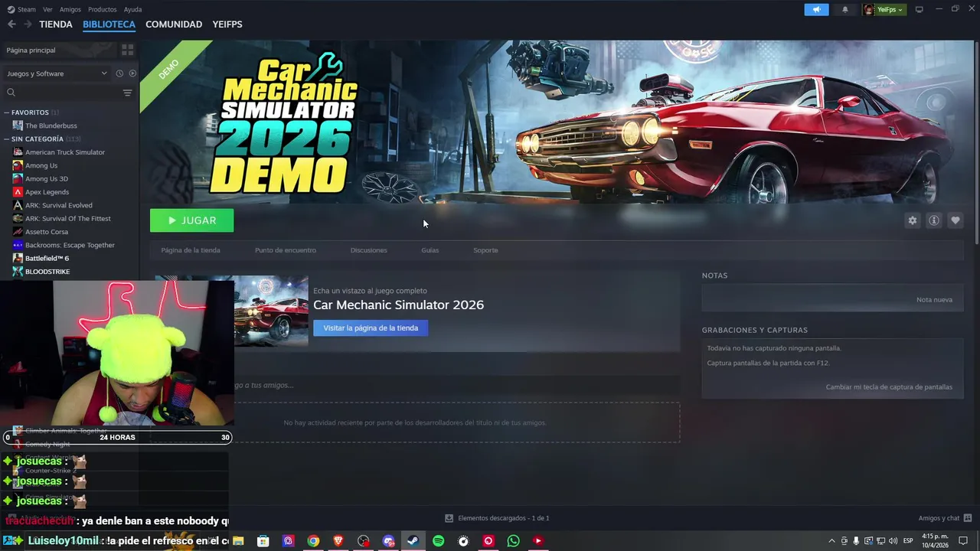The image size is (980, 551).
Task: Open the Discusiones link
Action: pyautogui.click(x=369, y=250)
